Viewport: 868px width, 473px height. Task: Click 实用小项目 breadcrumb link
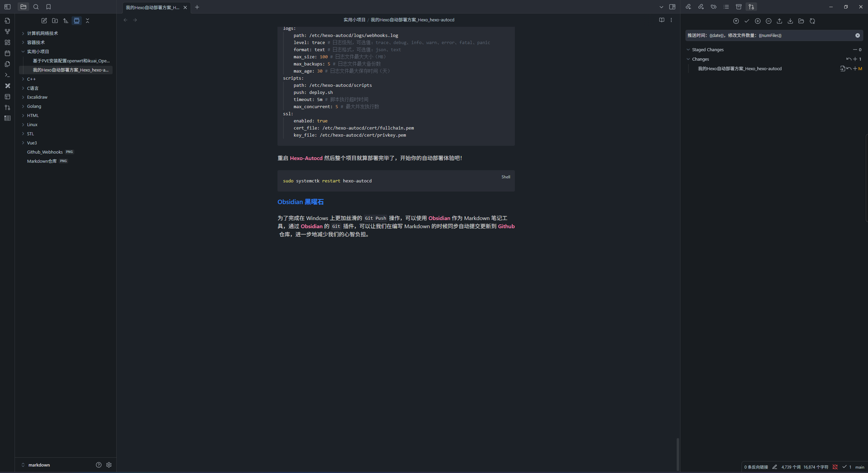click(x=354, y=20)
